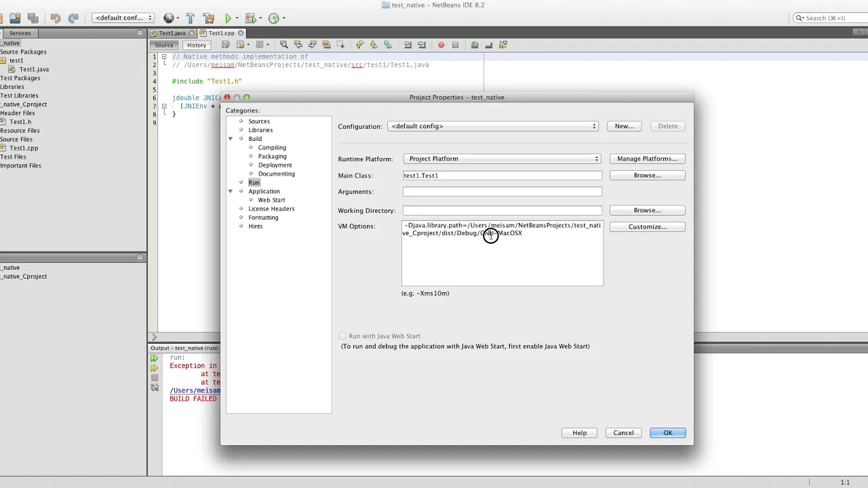
Task: Click the New... configuration button
Action: click(x=624, y=126)
